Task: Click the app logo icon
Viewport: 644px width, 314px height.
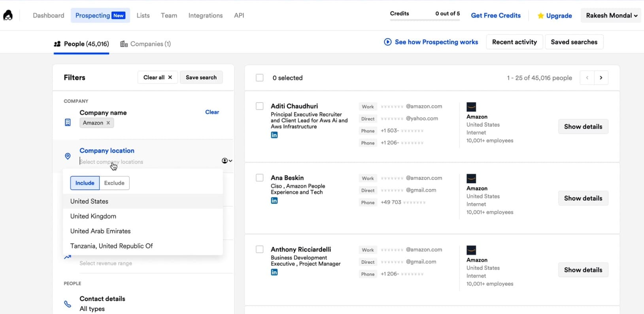Action: (x=8, y=15)
